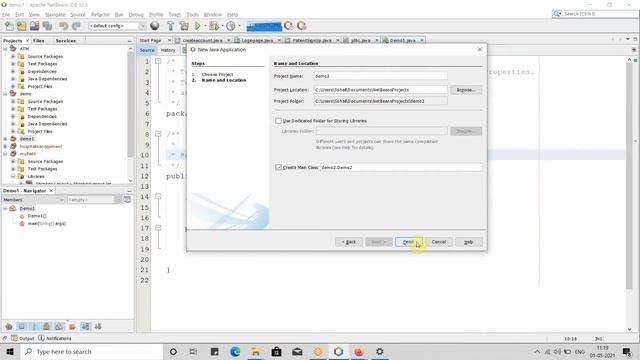
Task: Open the Navigate menu
Action: pos(55,14)
